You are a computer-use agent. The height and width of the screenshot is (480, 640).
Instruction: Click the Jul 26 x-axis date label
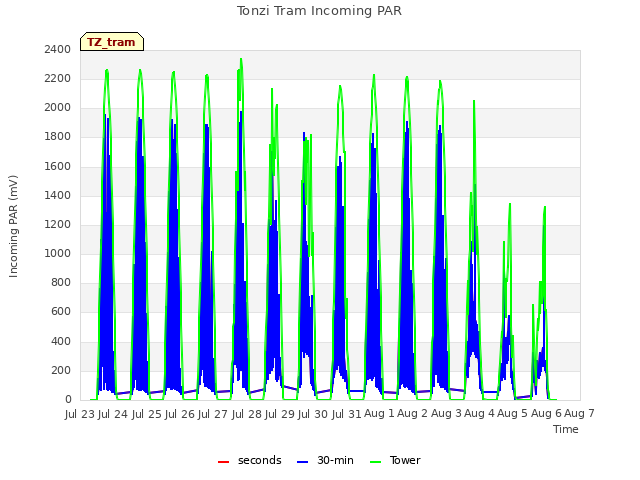point(180,414)
